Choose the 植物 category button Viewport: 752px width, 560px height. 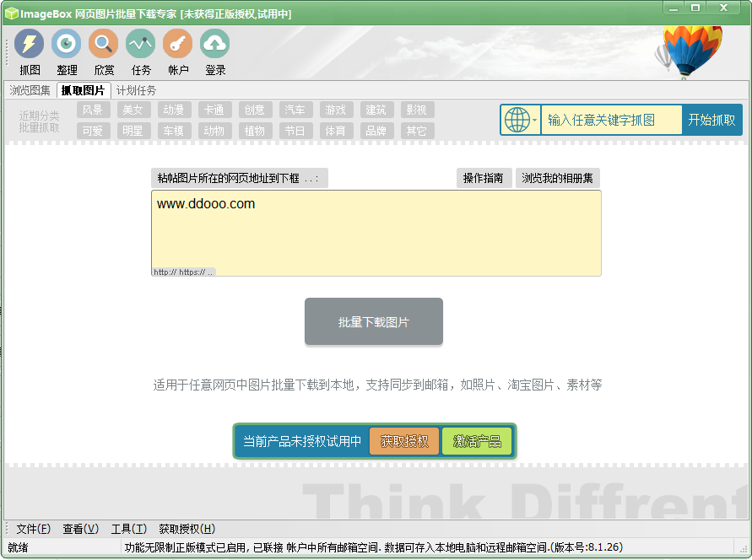(255, 131)
